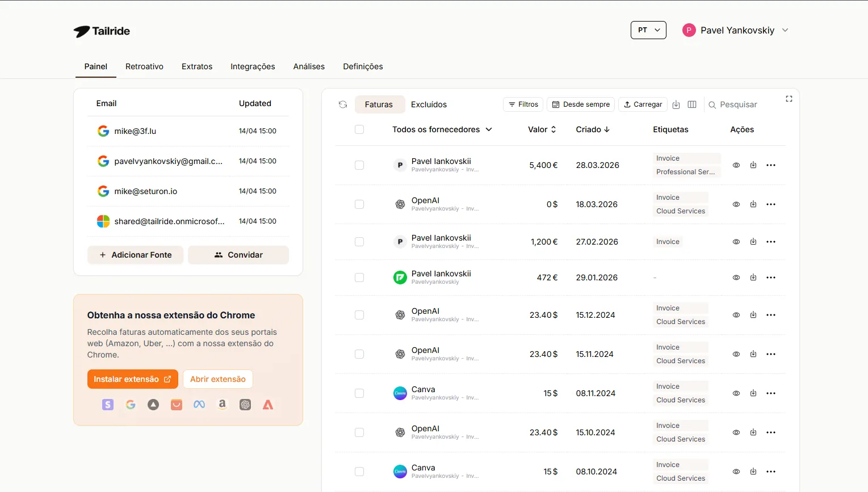Toggle the select-all checkbox in the table header
868x492 pixels.
[x=359, y=129]
